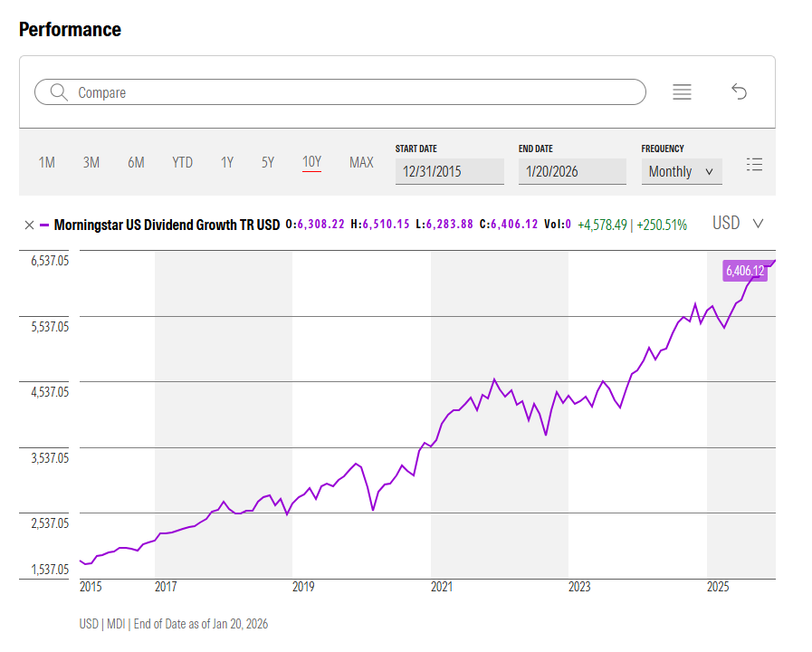Switch to the 5Y range
812x652 pixels.
click(267, 163)
